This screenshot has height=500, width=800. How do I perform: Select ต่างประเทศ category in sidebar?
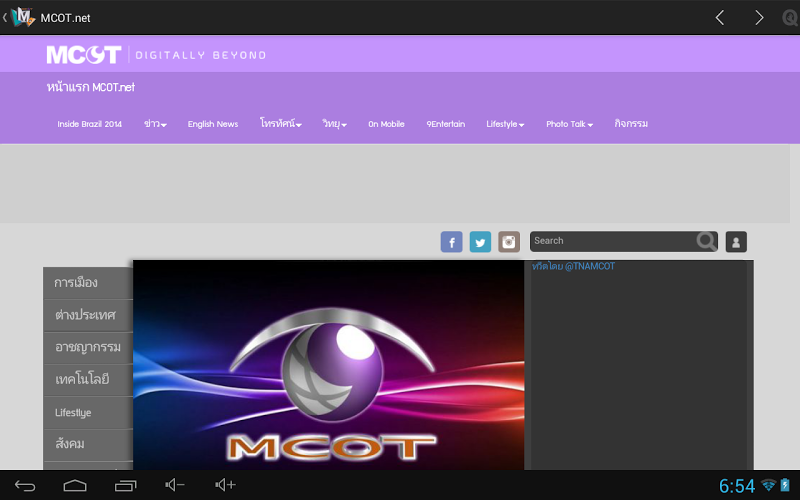pyautogui.click(x=88, y=315)
